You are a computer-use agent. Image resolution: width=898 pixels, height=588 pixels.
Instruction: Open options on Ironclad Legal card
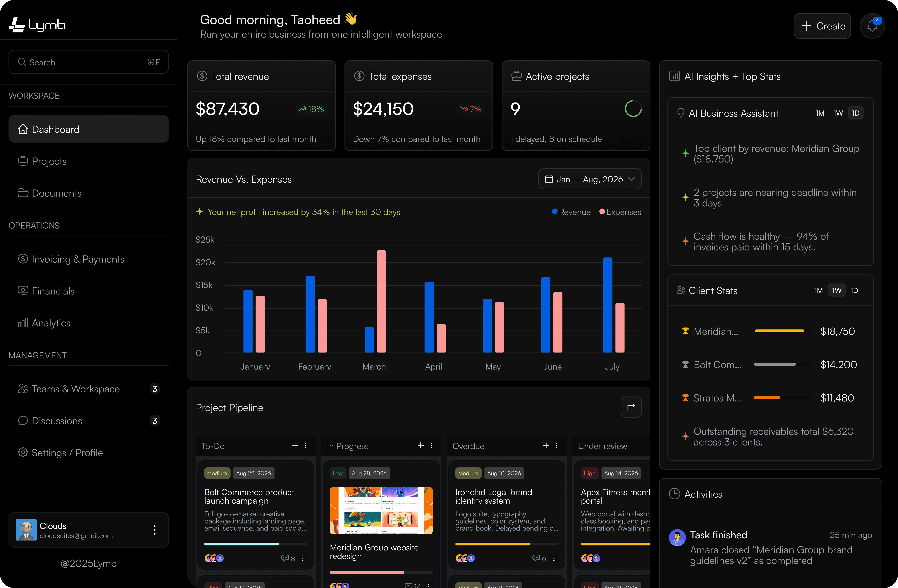[554, 558]
